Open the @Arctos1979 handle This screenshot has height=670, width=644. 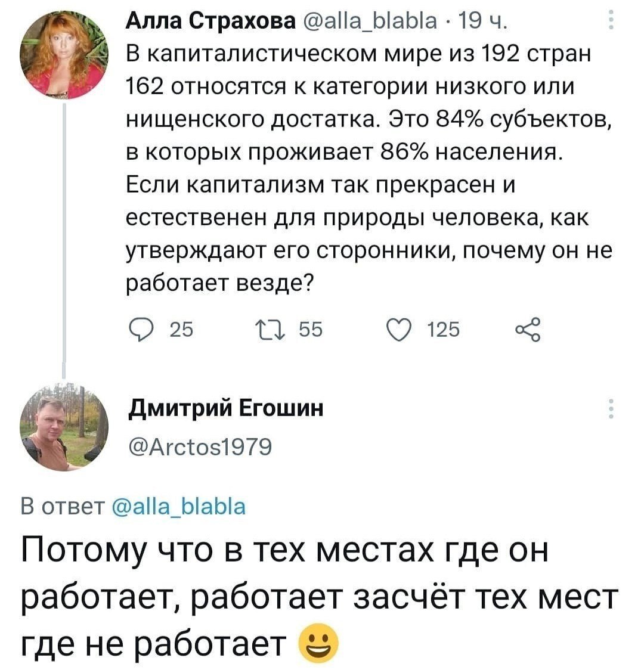(x=200, y=445)
